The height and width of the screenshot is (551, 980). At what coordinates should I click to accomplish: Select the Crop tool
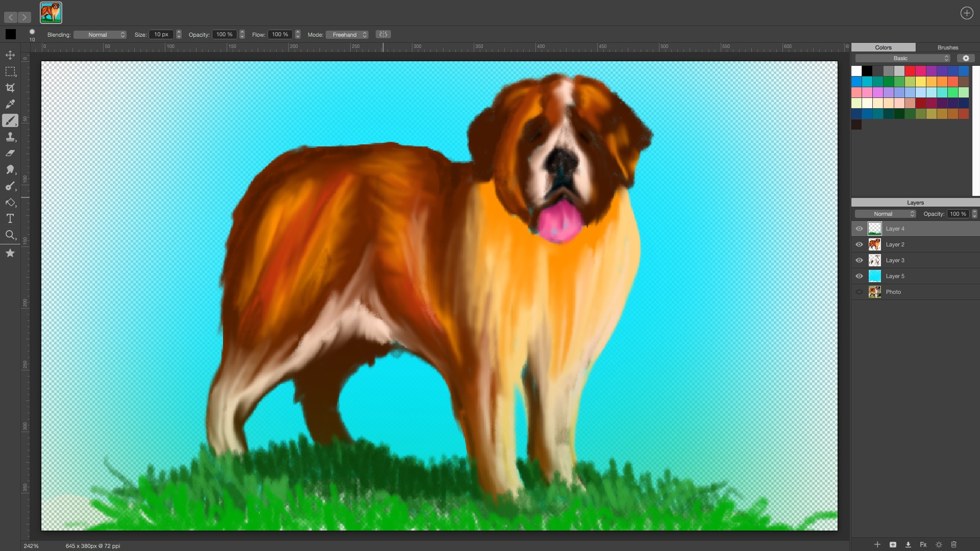click(x=10, y=88)
